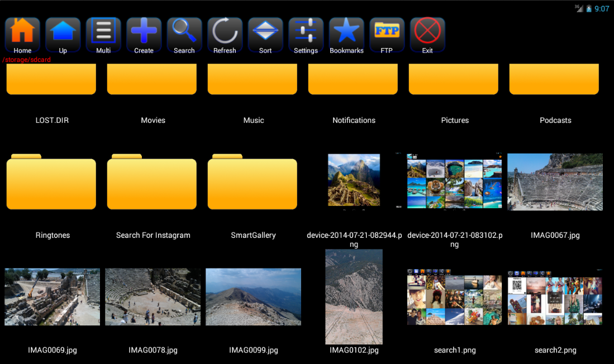Open the IMAG0102.jpg image thumbnail

coord(354,296)
